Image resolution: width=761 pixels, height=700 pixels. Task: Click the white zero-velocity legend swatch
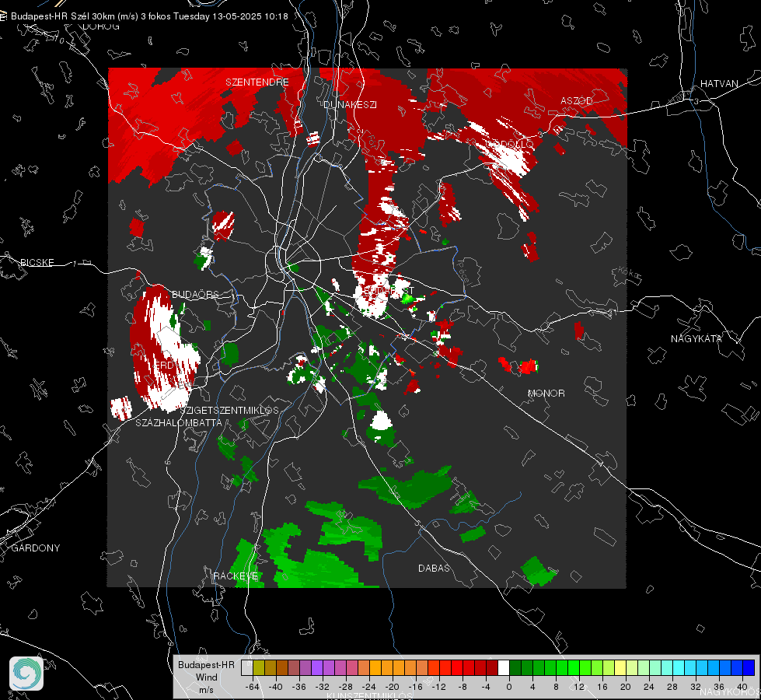coord(504,667)
